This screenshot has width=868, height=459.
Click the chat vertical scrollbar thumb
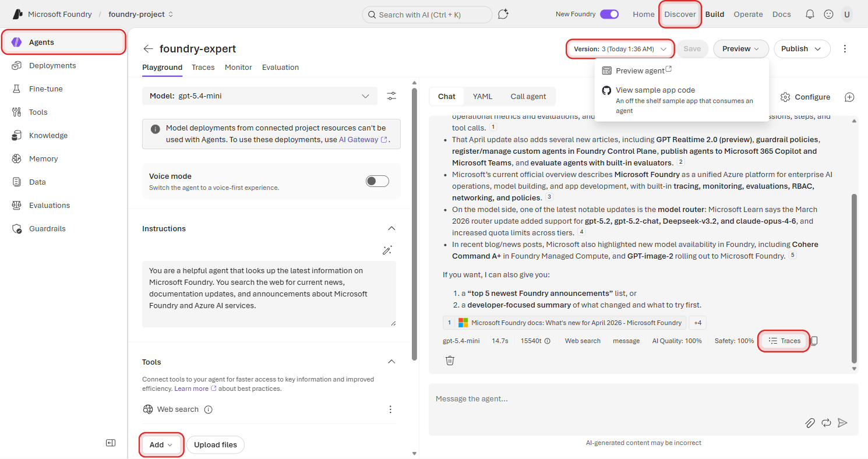(x=854, y=278)
